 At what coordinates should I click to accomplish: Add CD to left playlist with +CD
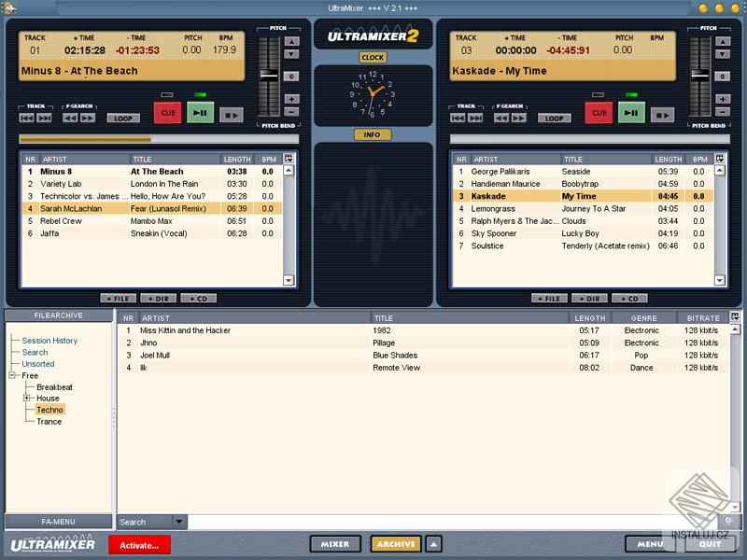pos(198,299)
